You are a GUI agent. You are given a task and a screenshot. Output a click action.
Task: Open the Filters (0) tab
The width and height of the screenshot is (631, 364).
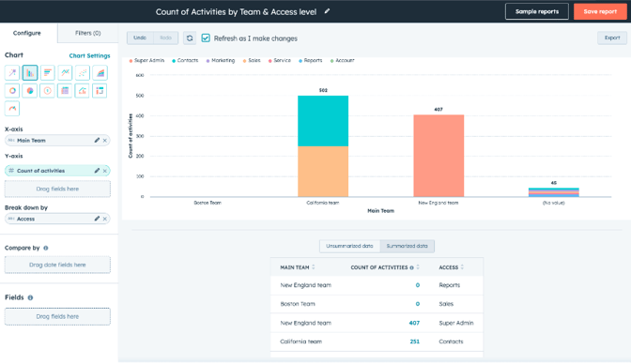87,33
